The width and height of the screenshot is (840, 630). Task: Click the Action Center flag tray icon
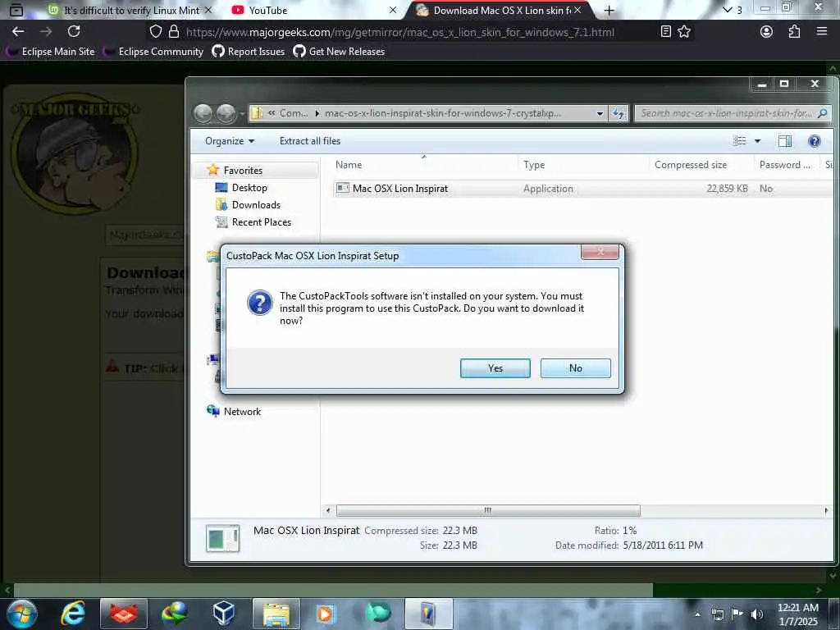pyautogui.click(x=737, y=614)
